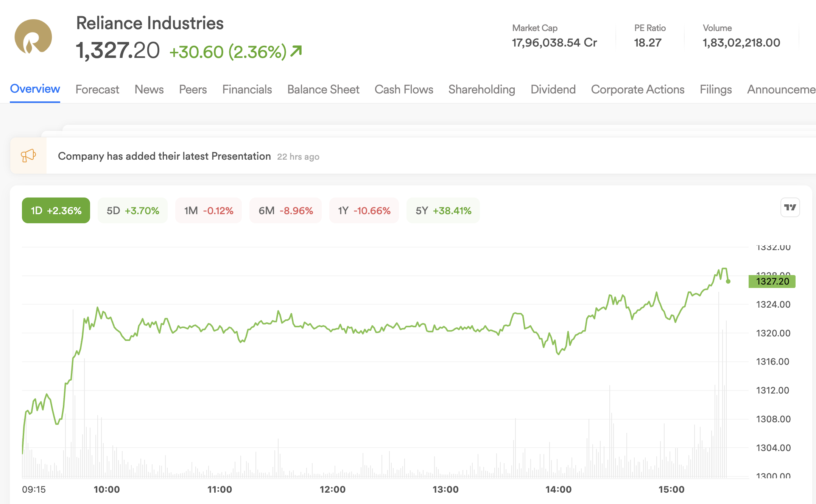Click the announcement megaphone icon

[28, 156]
